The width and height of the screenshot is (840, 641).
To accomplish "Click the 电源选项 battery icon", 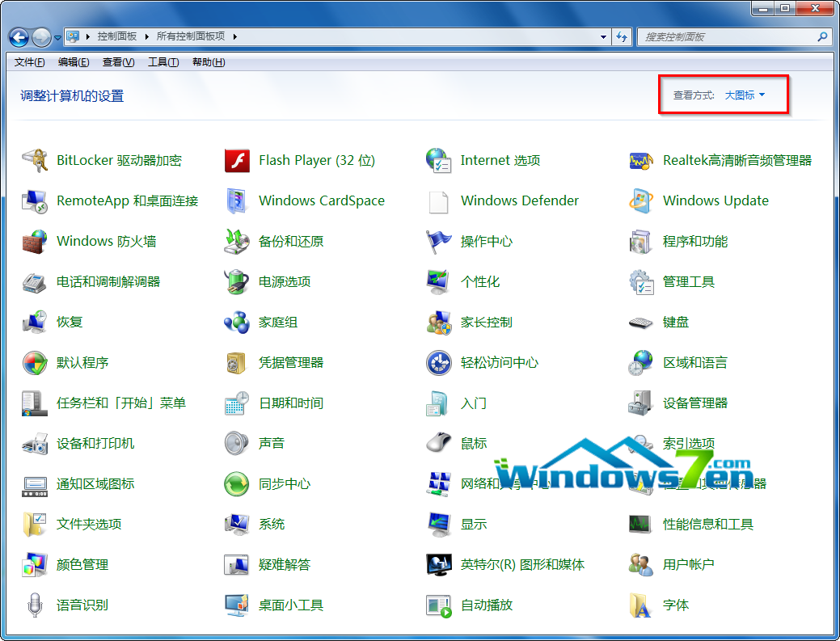I will tap(237, 281).
